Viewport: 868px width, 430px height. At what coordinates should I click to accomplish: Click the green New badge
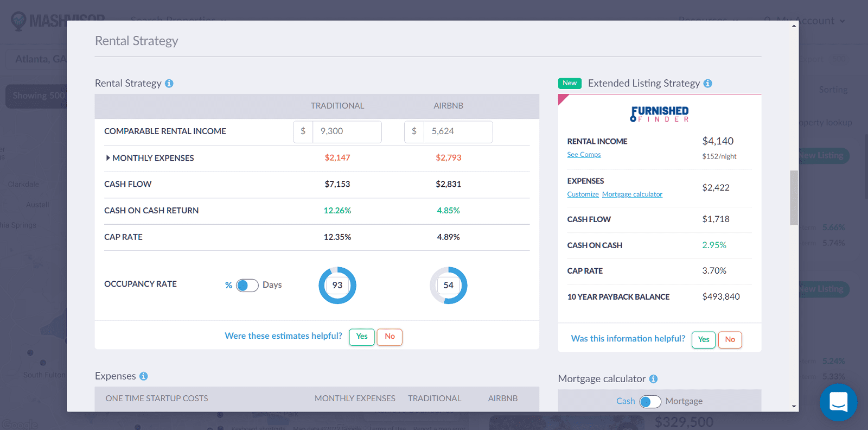pos(570,83)
